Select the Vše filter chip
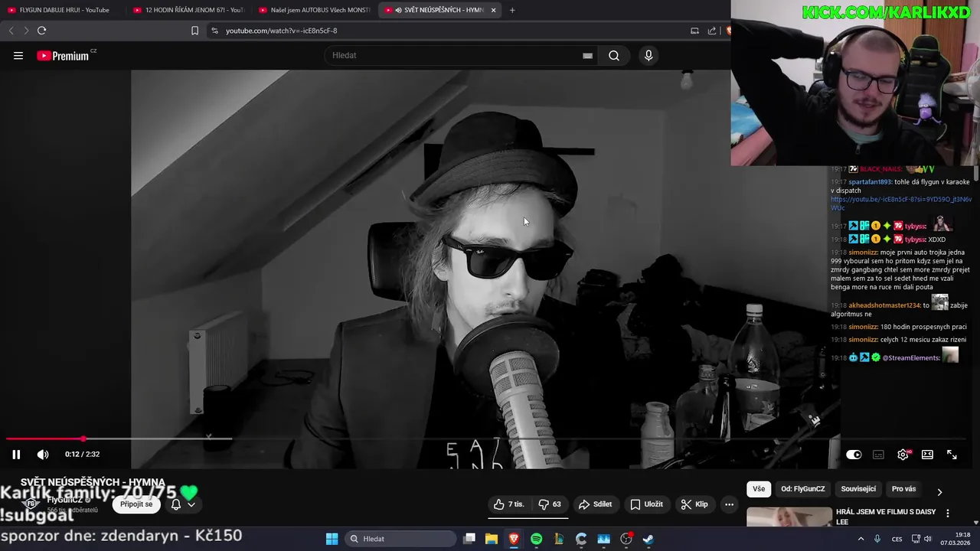The width and height of the screenshot is (980, 551). coord(759,489)
